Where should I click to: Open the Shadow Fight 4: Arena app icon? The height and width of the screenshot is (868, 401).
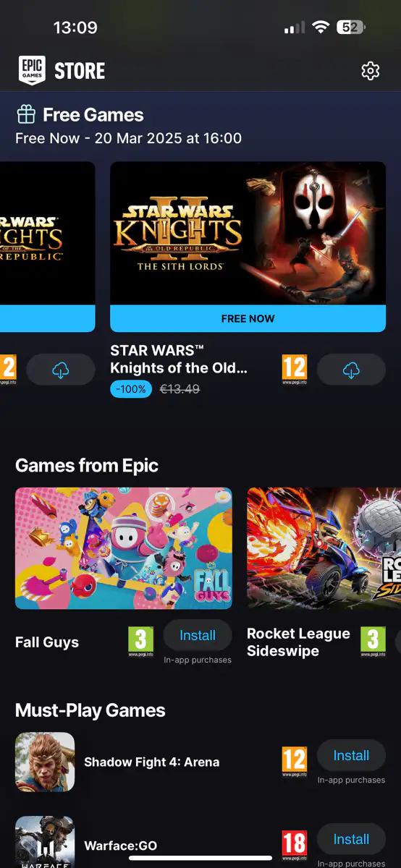point(45,762)
